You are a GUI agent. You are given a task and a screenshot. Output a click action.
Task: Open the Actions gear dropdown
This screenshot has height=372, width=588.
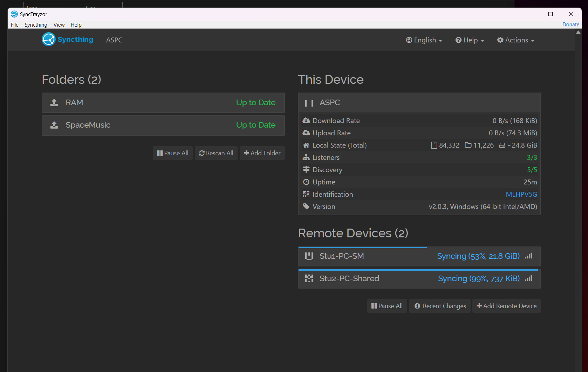point(515,40)
